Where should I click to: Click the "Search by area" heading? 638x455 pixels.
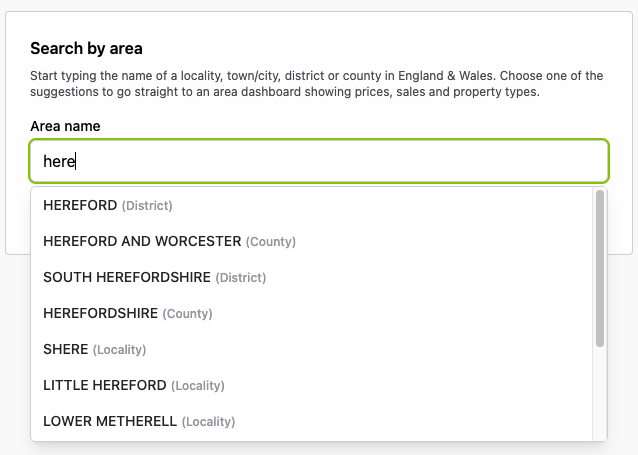point(86,48)
